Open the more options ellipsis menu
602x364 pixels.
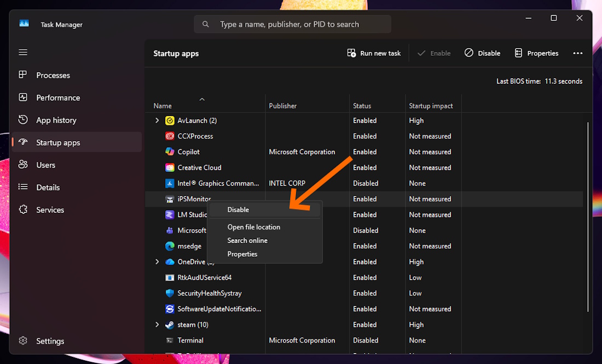[578, 54]
